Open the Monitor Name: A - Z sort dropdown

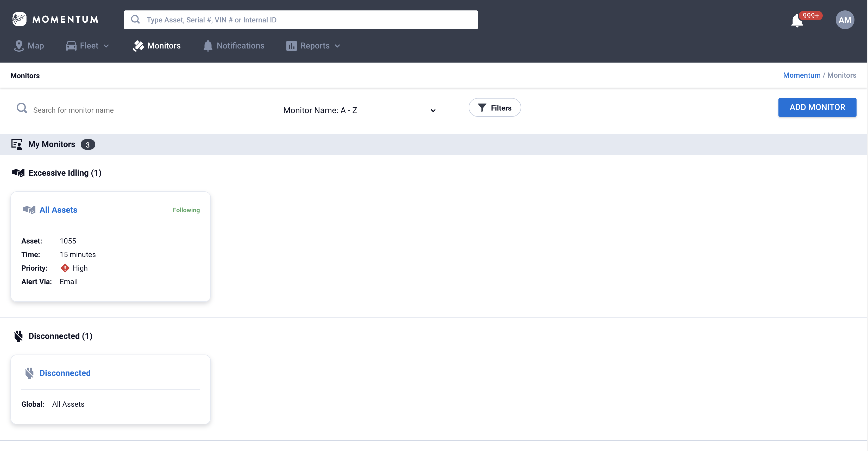point(359,110)
